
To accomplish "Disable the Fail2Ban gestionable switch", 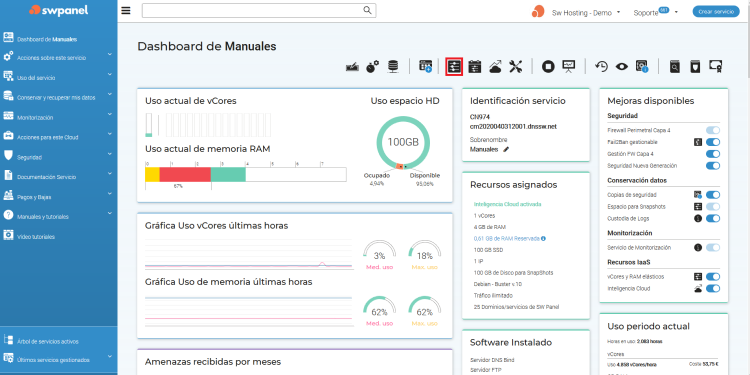I will pyautogui.click(x=713, y=142).
